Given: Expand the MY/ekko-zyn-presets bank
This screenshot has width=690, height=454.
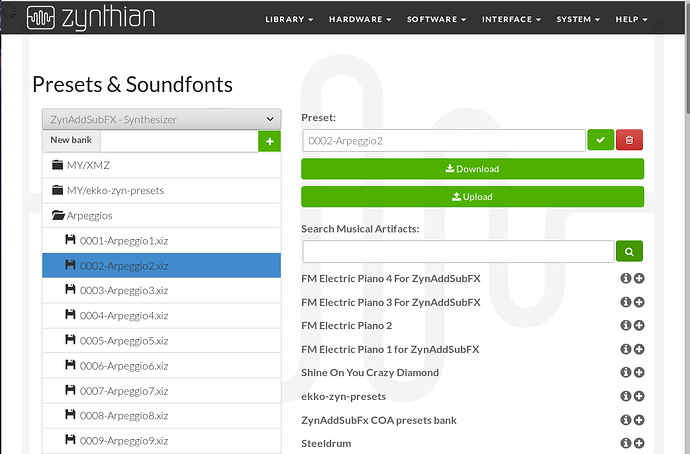Looking at the screenshot, I should tap(161, 190).
